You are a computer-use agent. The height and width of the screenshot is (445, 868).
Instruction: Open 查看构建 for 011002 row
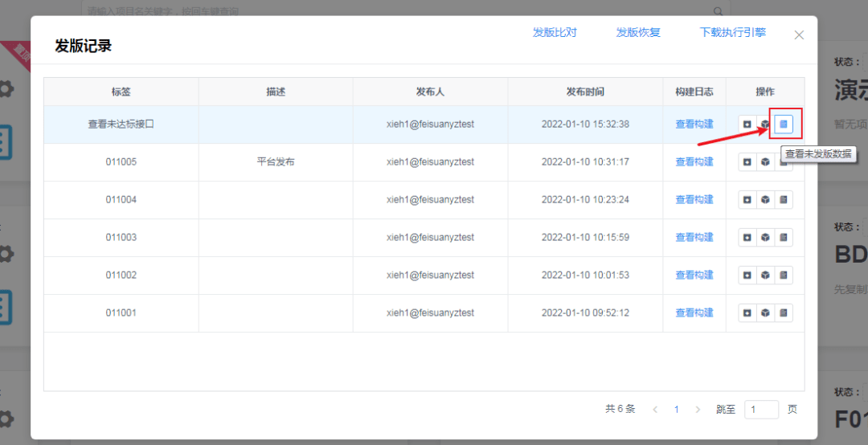(694, 275)
